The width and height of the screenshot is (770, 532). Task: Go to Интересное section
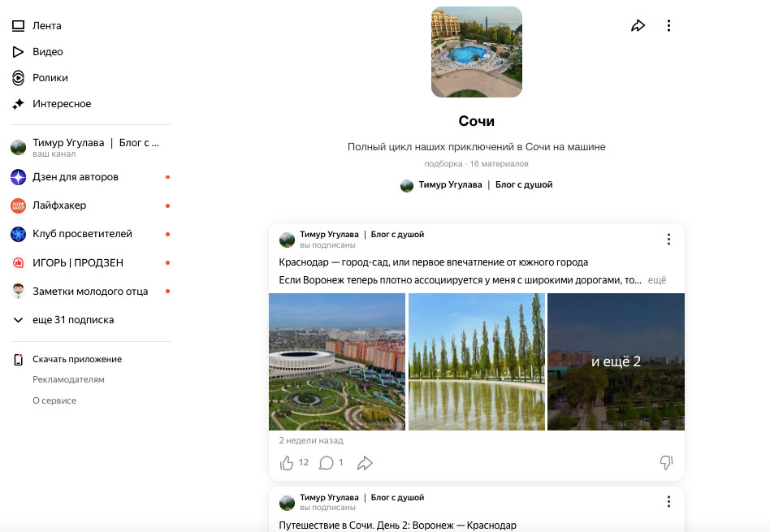[x=62, y=104]
